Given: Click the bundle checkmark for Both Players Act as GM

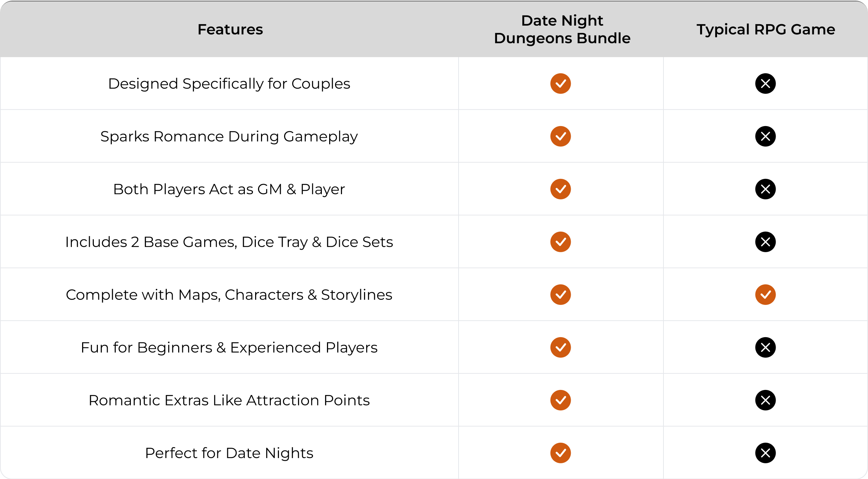Looking at the screenshot, I should (560, 189).
